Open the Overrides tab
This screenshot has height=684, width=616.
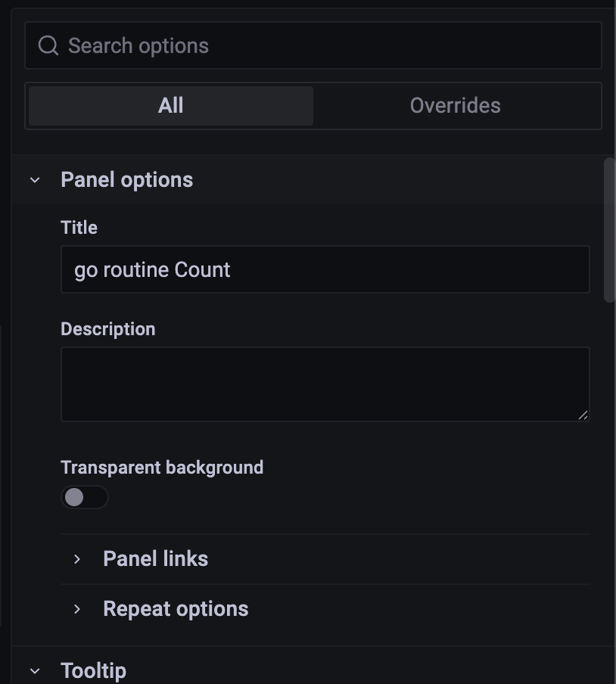455,106
